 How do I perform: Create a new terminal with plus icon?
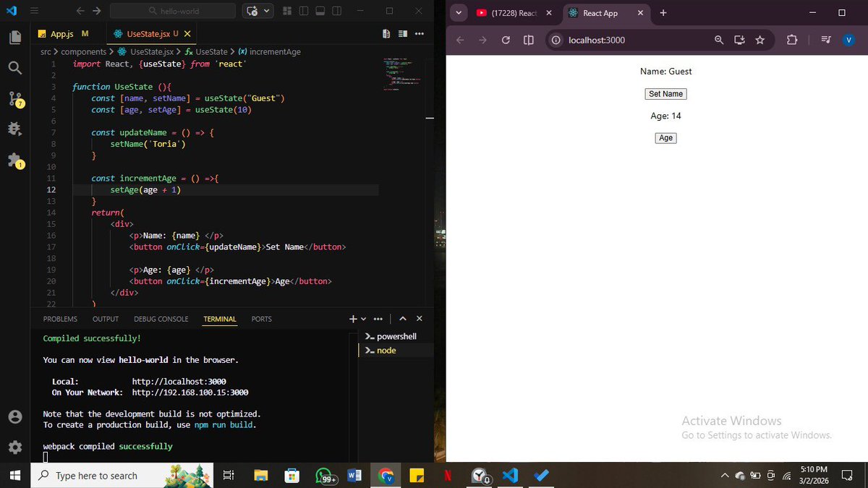click(x=353, y=319)
